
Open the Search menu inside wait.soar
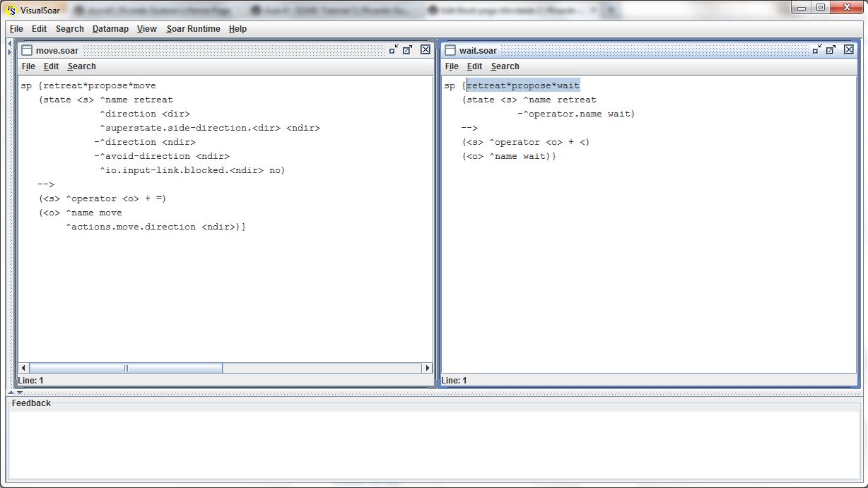point(505,66)
